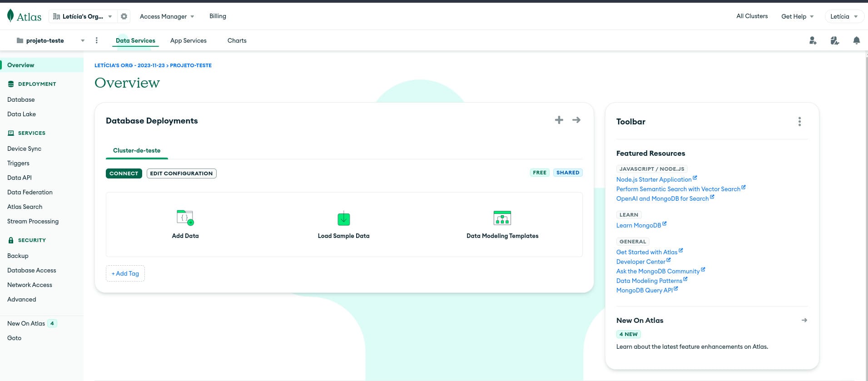
Task: Open Ask the MongoDB Community link
Action: click(x=660, y=271)
